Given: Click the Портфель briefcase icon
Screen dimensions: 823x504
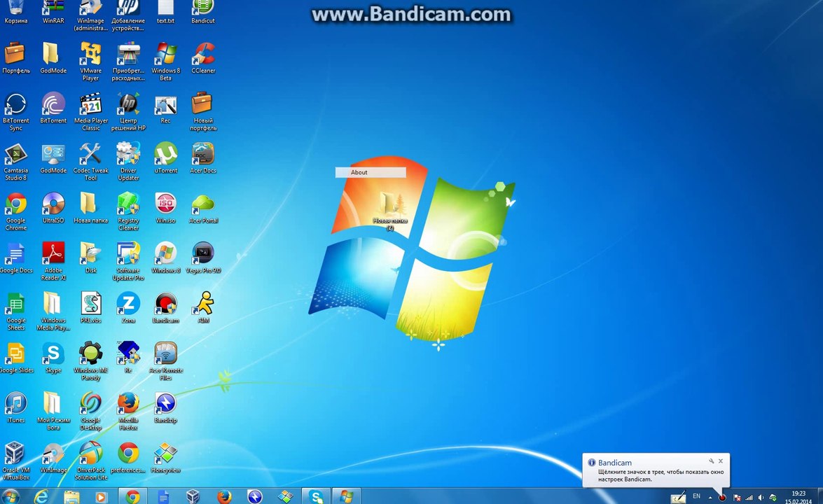Looking at the screenshot, I should [15, 57].
